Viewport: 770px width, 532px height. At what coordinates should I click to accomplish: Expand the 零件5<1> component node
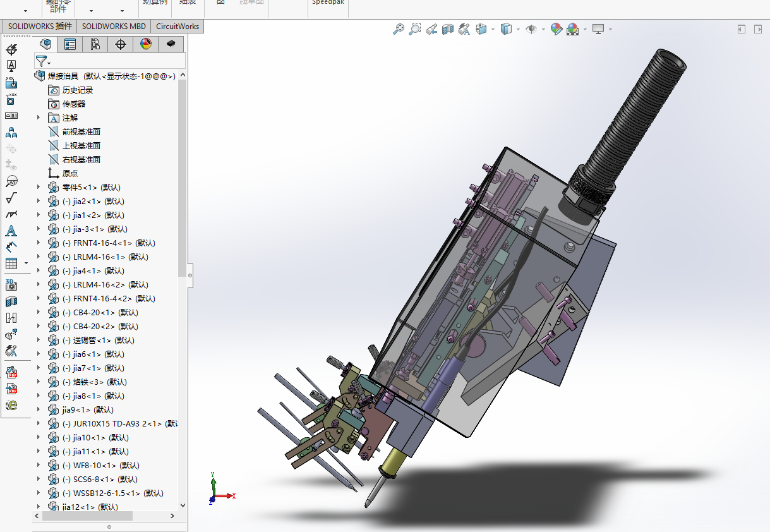(x=38, y=188)
